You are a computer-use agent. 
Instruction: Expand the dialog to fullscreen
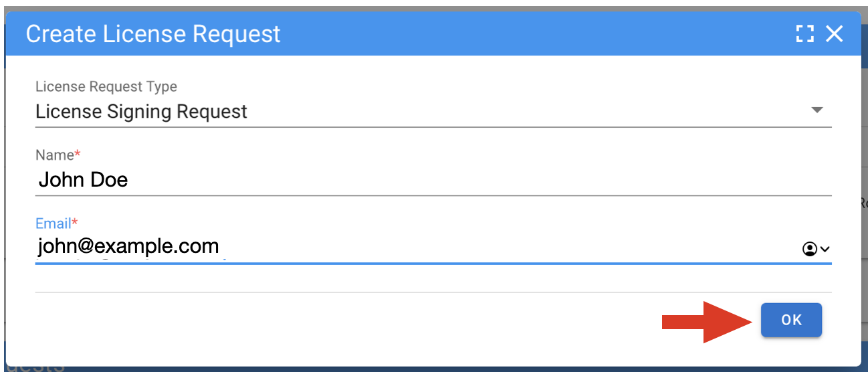point(805,34)
